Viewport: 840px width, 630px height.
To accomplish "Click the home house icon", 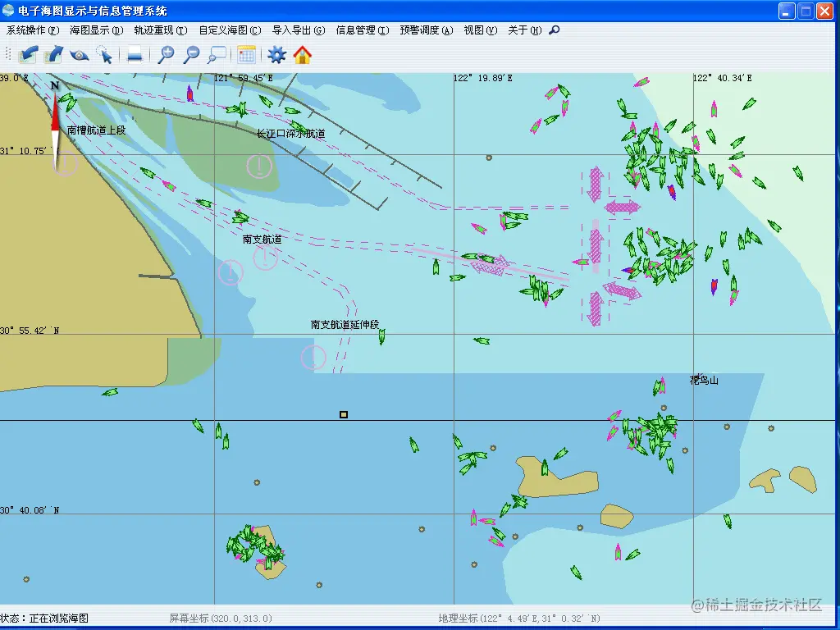I will coord(303,55).
